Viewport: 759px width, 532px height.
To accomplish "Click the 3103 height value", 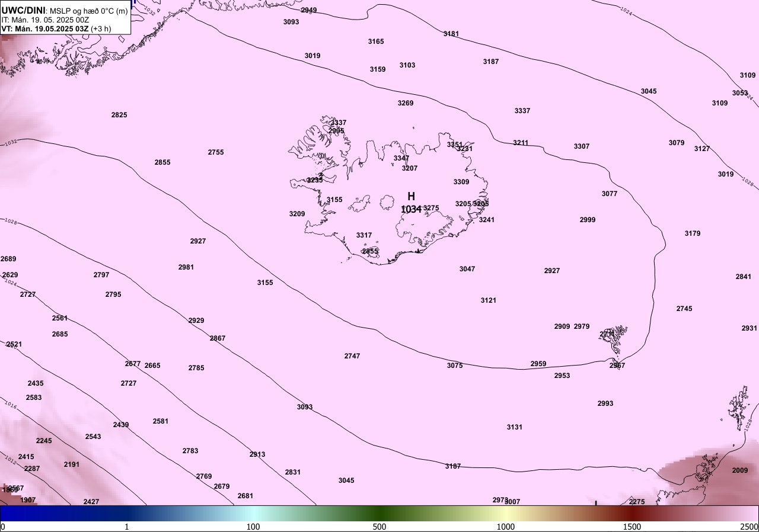I will [x=407, y=65].
